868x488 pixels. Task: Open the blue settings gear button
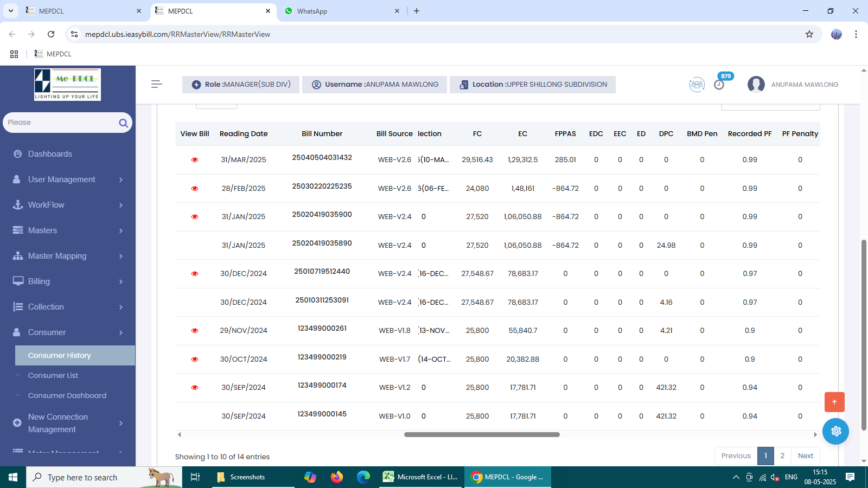[x=835, y=431]
